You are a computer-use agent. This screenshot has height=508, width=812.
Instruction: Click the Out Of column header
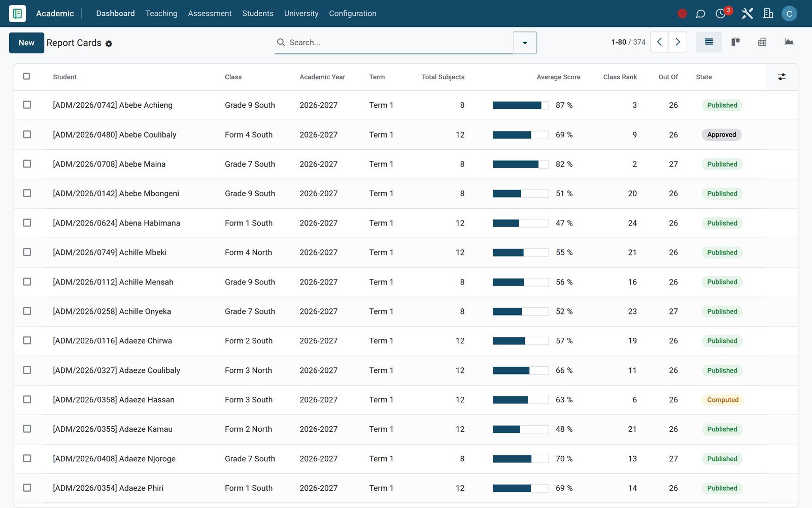click(x=668, y=77)
